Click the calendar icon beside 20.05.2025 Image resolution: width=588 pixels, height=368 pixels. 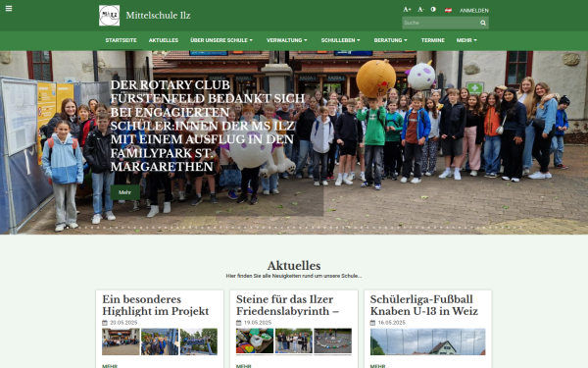[105, 323]
